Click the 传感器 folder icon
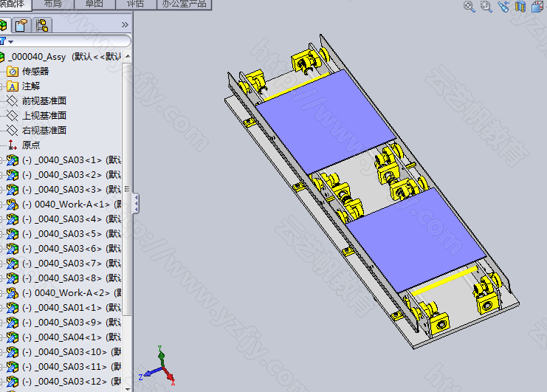The image size is (547, 392). coord(13,72)
